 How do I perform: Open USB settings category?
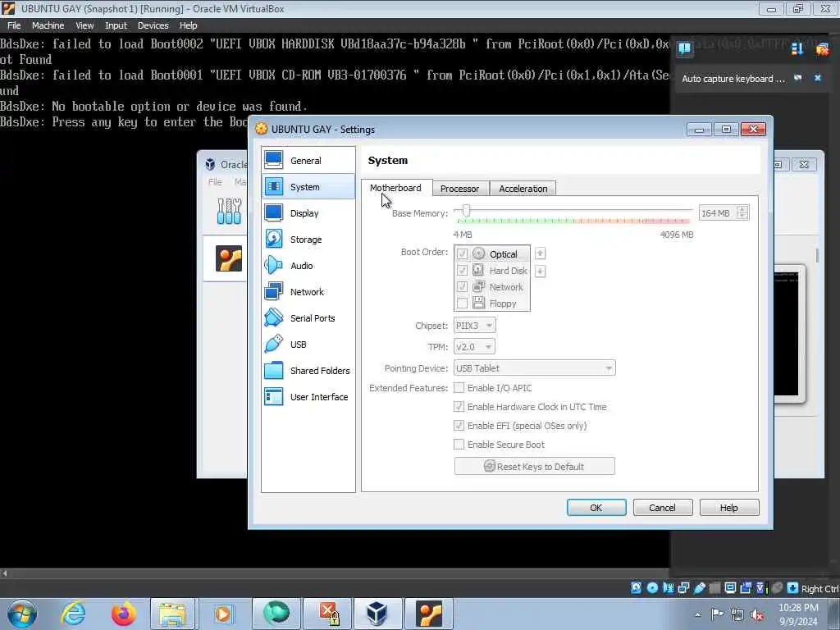[x=308, y=344]
